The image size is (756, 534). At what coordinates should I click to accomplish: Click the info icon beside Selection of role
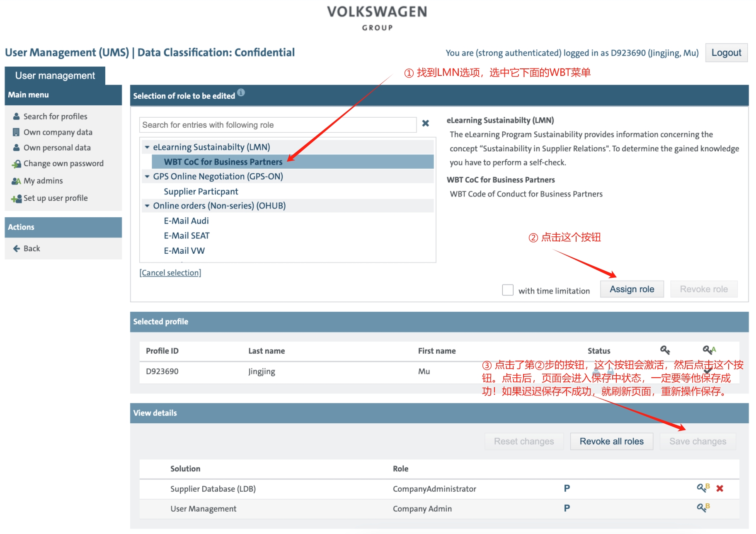coord(241,92)
